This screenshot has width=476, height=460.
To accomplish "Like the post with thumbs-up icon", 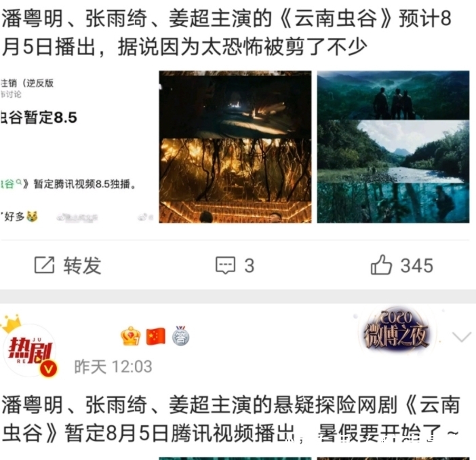I will pyautogui.click(x=381, y=265).
